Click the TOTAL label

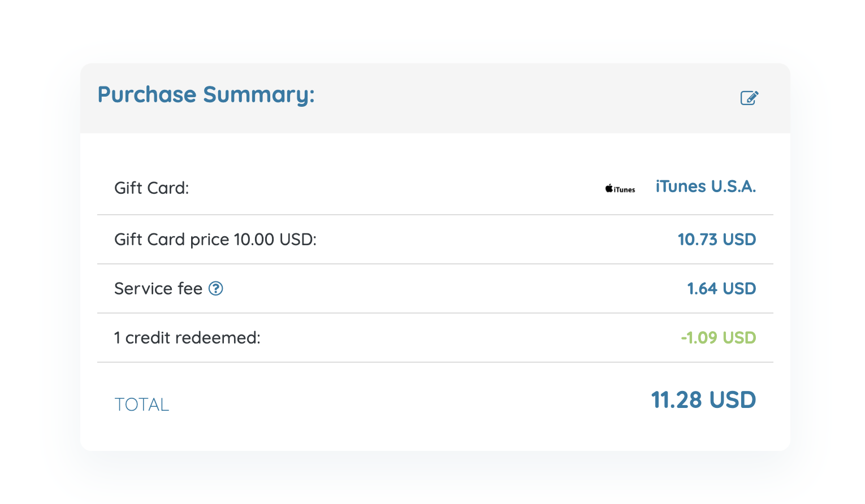tap(142, 405)
